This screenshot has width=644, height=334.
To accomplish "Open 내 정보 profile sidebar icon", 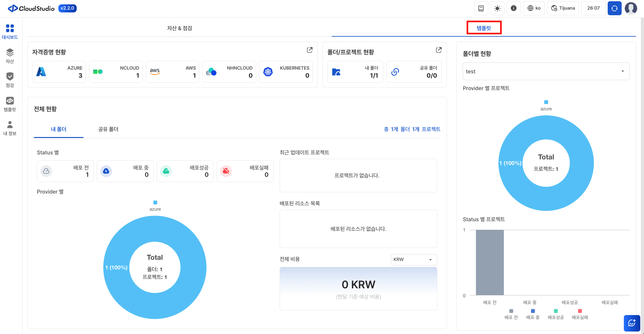I will pyautogui.click(x=10, y=128).
